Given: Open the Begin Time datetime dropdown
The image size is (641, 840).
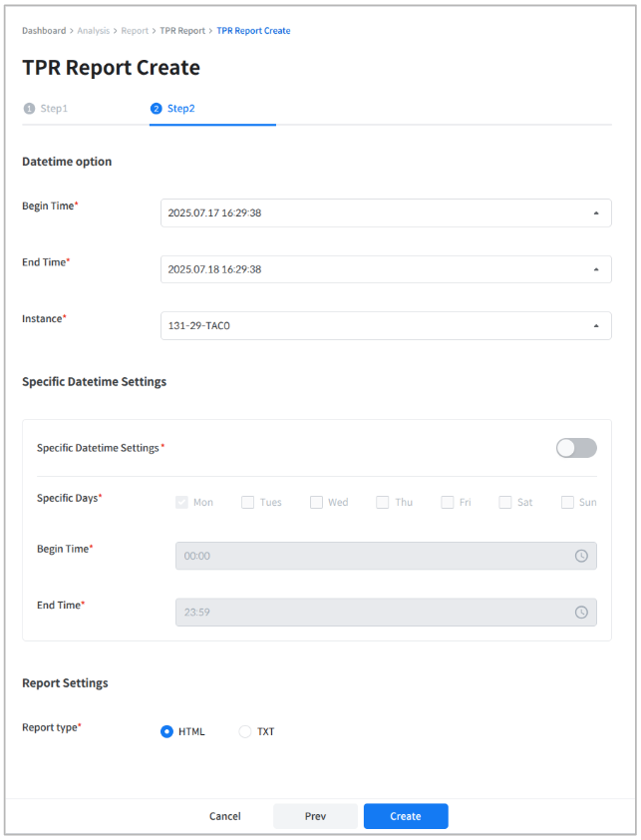Looking at the screenshot, I should pyautogui.click(x=386, y=212).
